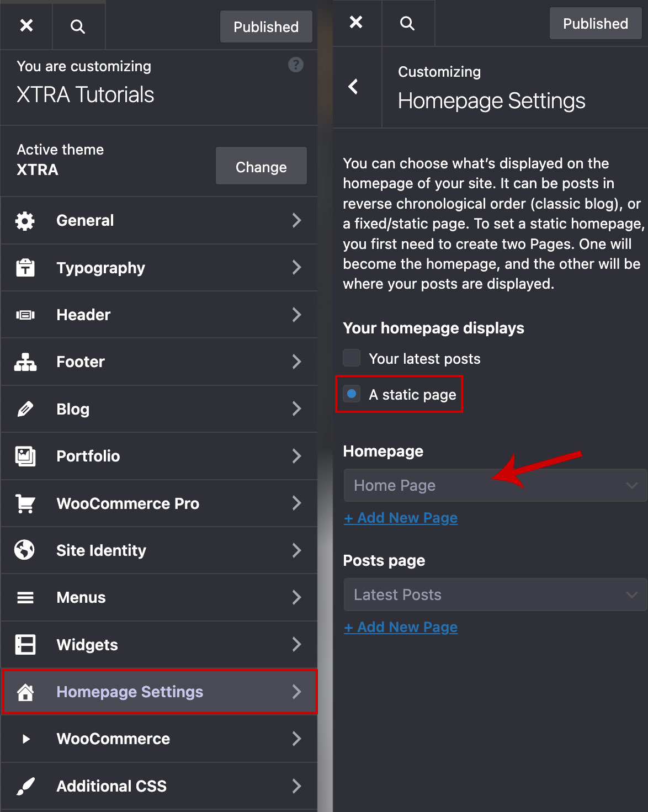The width and height of the screenshot is (648, 812).
Task: Select the "Your latest posts" option
Action: click(352, 358)
